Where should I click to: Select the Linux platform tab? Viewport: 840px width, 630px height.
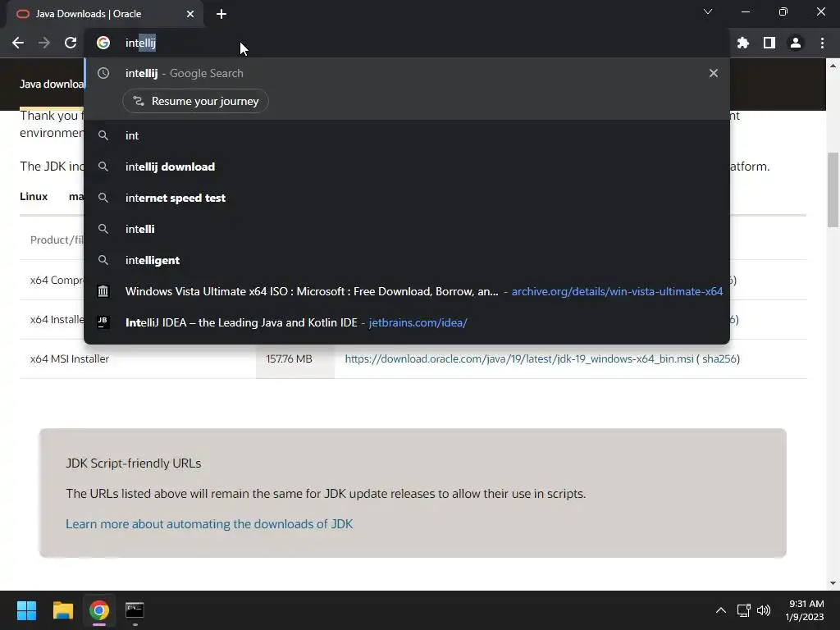34,197
